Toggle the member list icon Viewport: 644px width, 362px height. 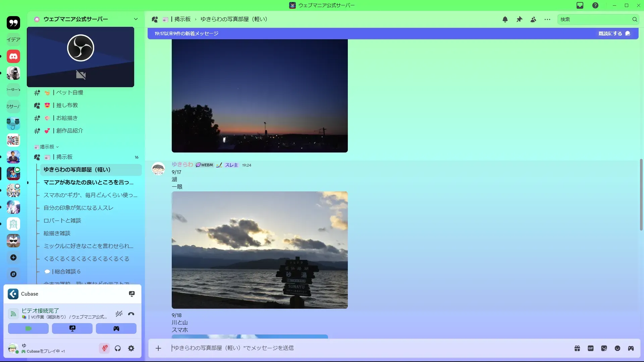tap(533, 19)
